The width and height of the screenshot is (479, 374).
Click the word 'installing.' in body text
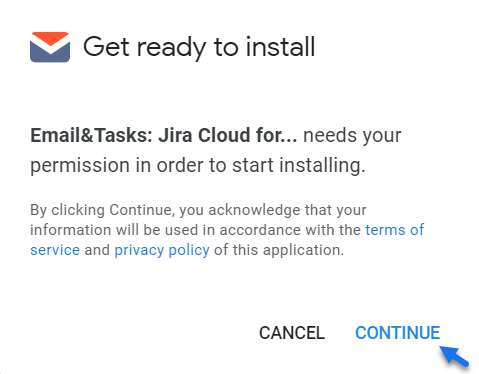point(322,165)
